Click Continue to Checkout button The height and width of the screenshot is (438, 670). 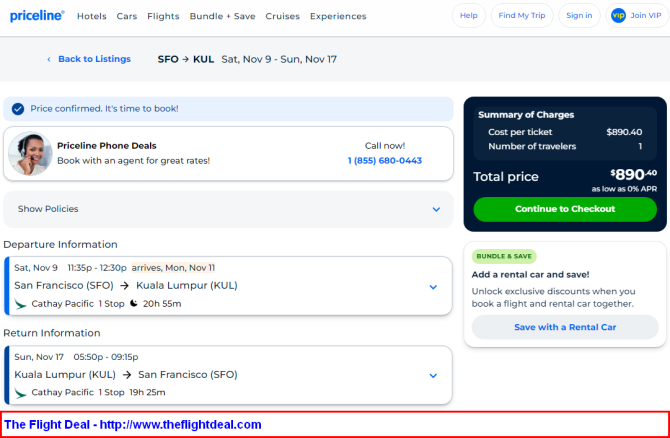click(x=565, y=209)
